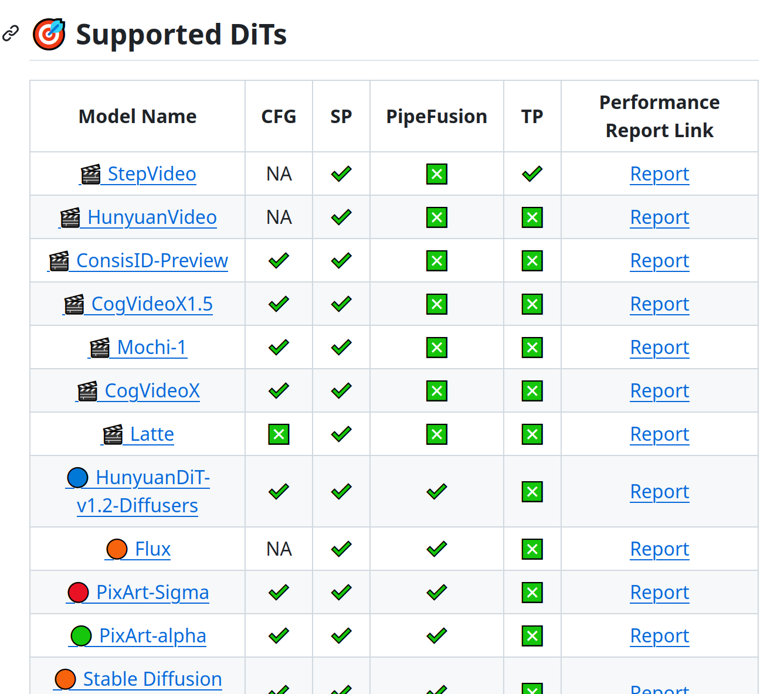This screenshot has height=694, width=784.
Task: Open the HunyuanDiT performance Report
Action: click(x=660, y=492)
